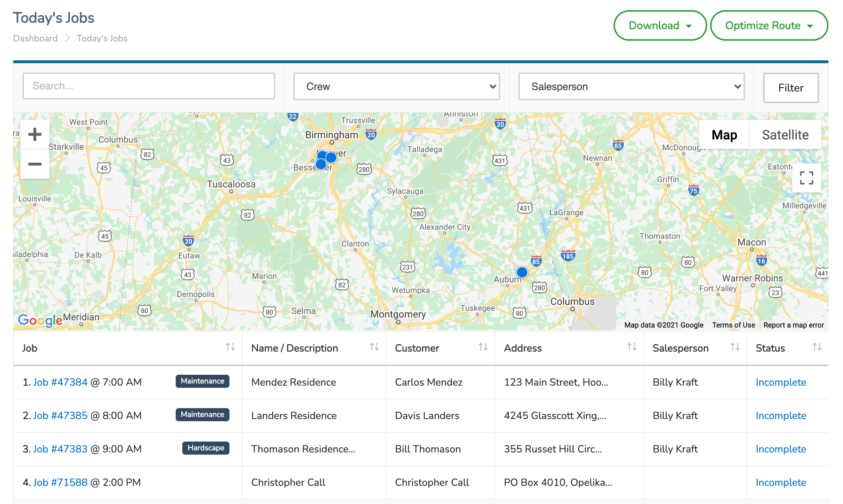
Task: Navigate to the Dashboard breadcrumb
Action: tap(35, 38)
